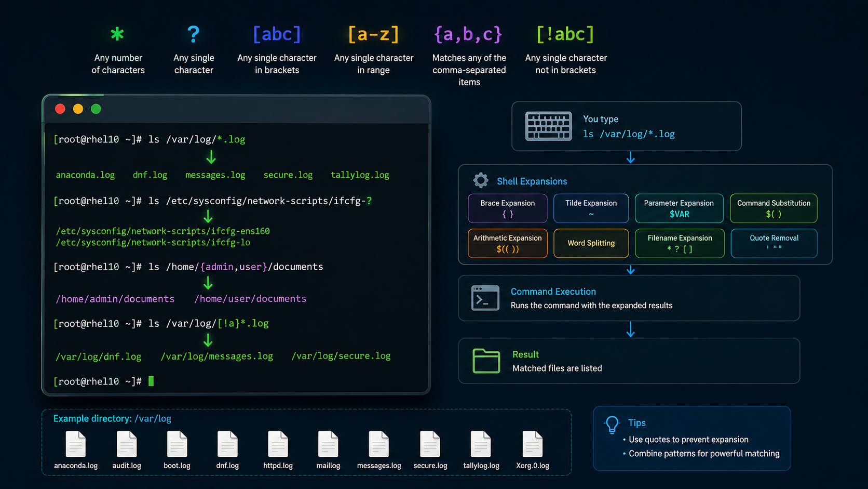Click the gear icon beside Shell Expansions
This screenshot has height=489, width=868.
pyautogui.click(x=481, y=180)
